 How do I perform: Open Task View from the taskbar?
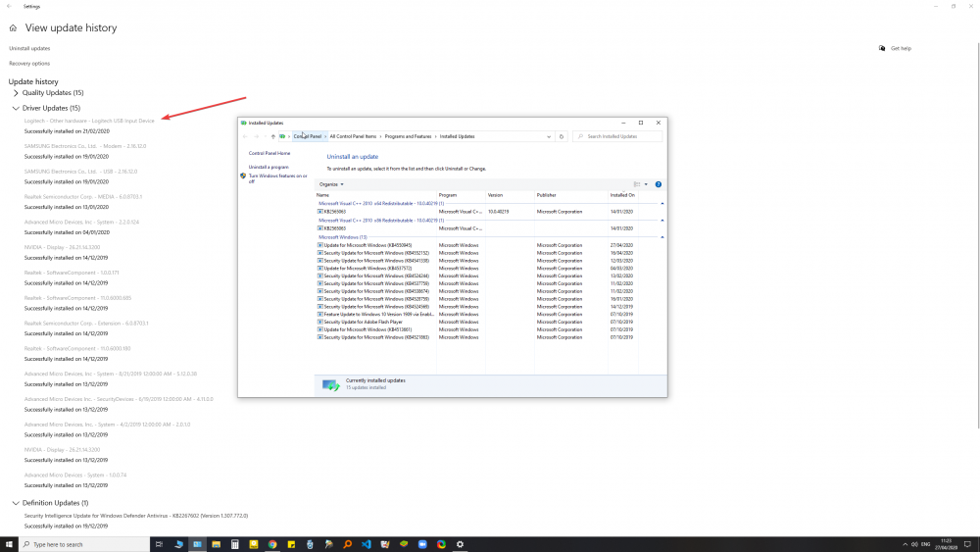pos(159,544)
